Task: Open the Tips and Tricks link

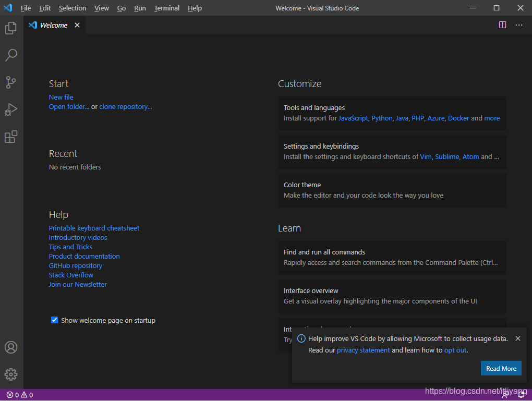Action: tap(70, 247)
